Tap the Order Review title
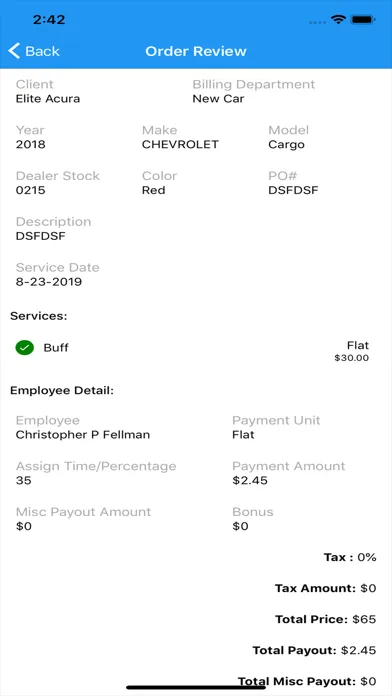Image resolution: width=392 pixels, height=696 pixels. pos(196,51)
